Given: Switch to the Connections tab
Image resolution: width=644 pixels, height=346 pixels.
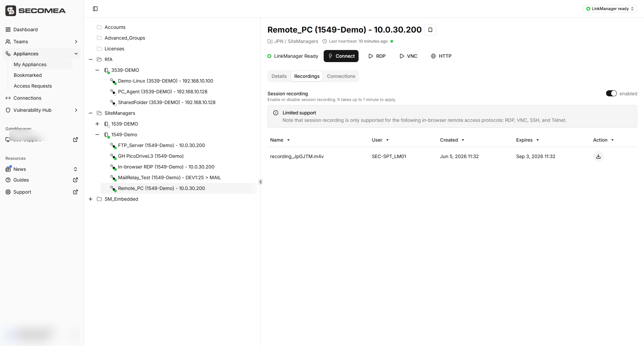Looking at the screenshot, I should point(341,76).
